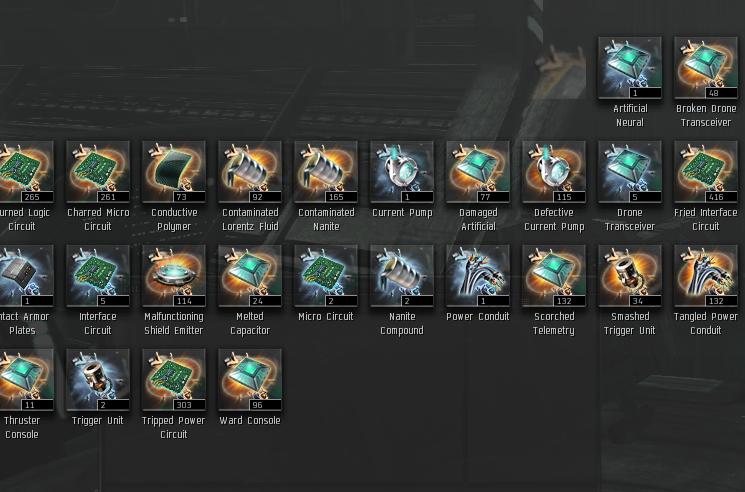
Task: Select the Charred Micro Circuit item
Action: 98,171
